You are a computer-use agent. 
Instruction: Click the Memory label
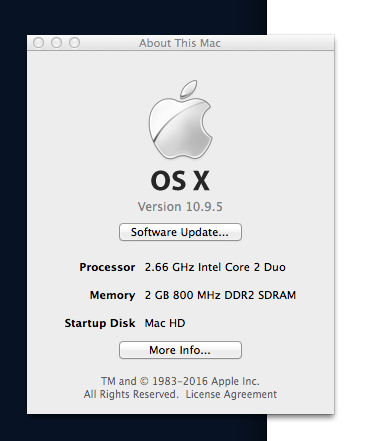(112, 295)
